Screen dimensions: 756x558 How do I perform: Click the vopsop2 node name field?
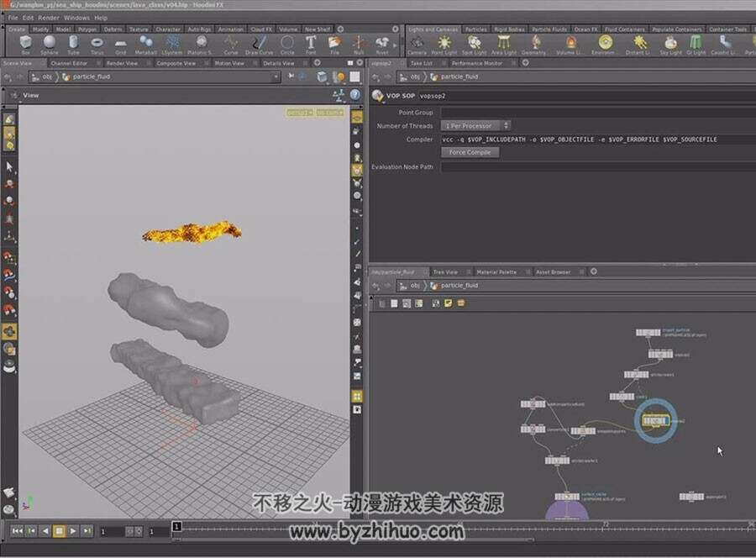click(585, 96)
